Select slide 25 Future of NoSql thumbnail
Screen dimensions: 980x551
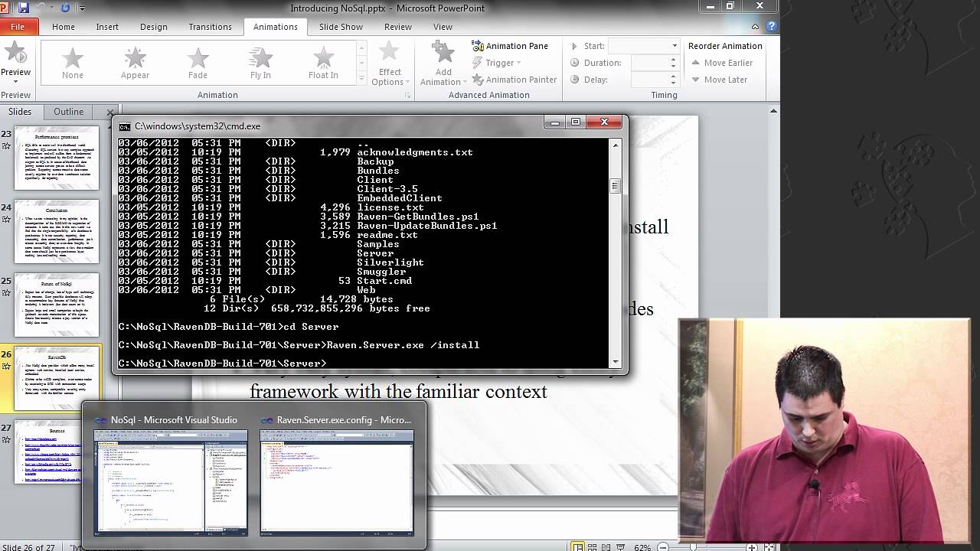pyautogui.click(x=57, y=305)
